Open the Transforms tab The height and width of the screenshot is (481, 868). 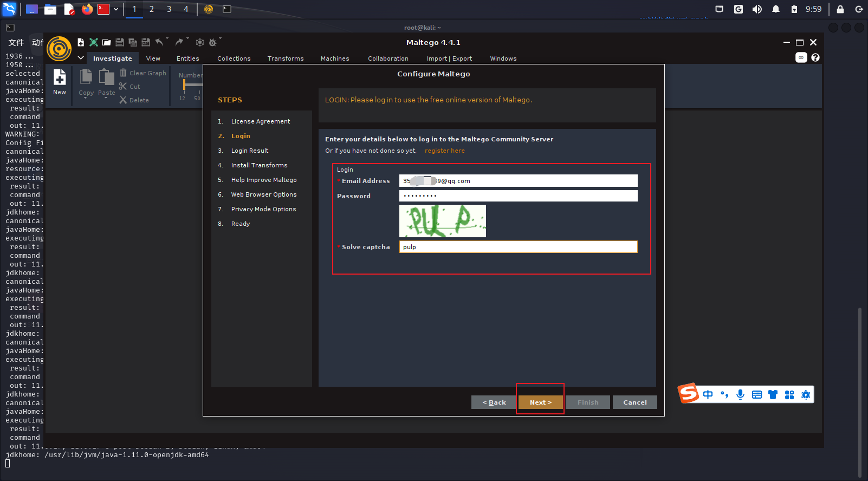(286, 58)
